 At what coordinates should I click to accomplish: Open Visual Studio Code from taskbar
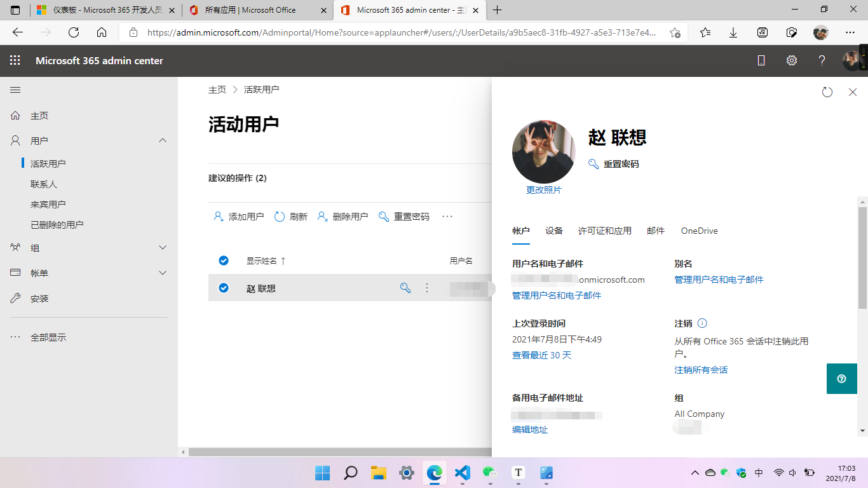pos(463,473)
